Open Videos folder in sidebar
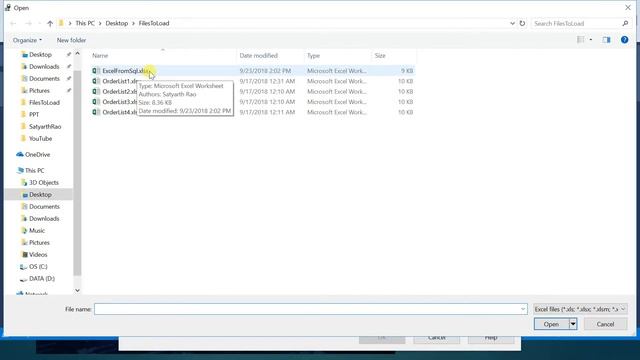Image resolution: width=640 pixels, height=360 pixels. (38, 255)
